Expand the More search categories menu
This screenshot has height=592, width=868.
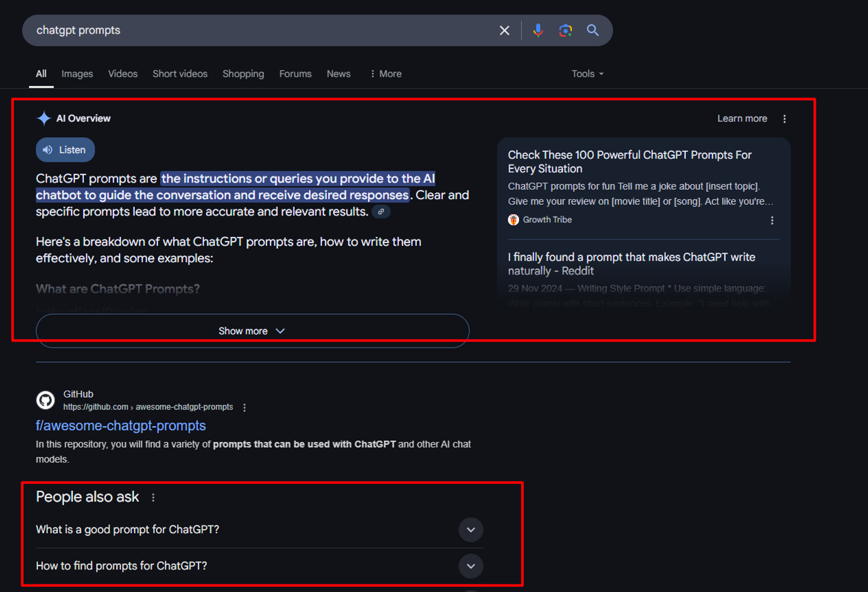click(x=386, y=74)
